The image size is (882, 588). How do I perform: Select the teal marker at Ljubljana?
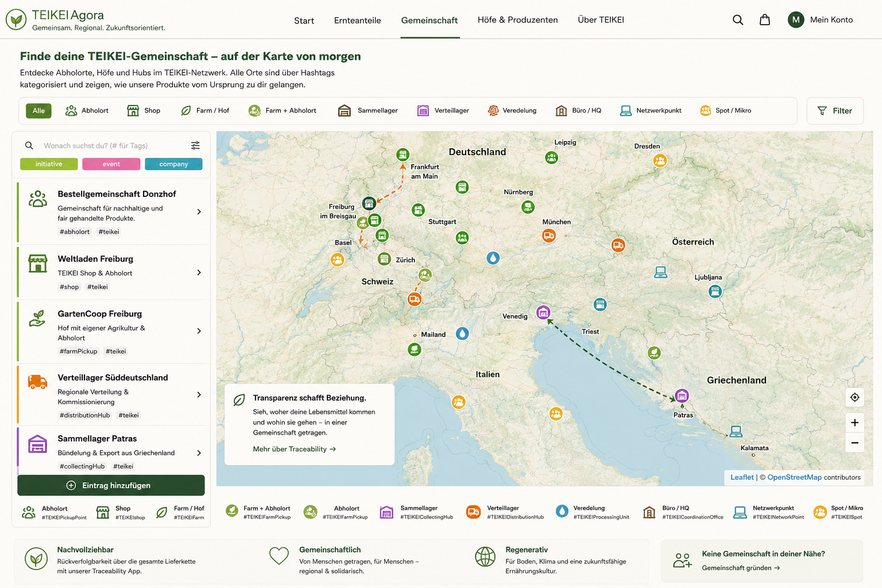click(715, 291)
